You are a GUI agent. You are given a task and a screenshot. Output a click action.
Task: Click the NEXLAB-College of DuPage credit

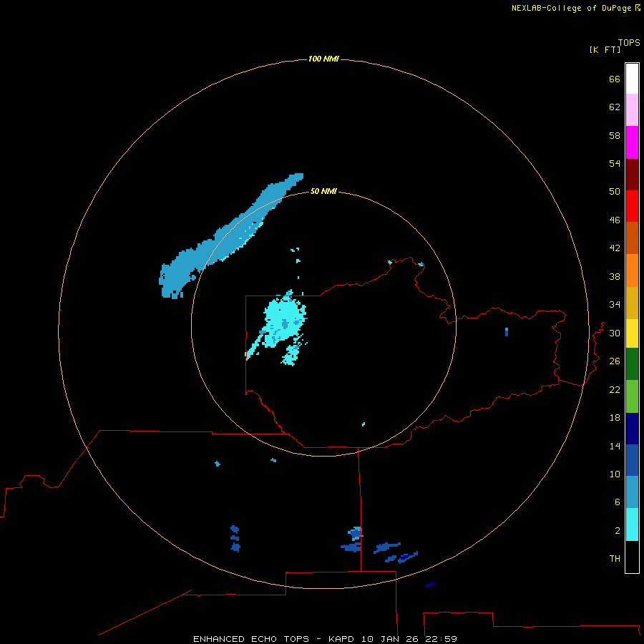576,8
